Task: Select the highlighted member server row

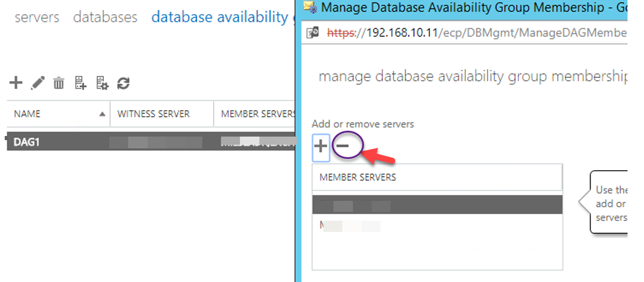Action: 437,205
